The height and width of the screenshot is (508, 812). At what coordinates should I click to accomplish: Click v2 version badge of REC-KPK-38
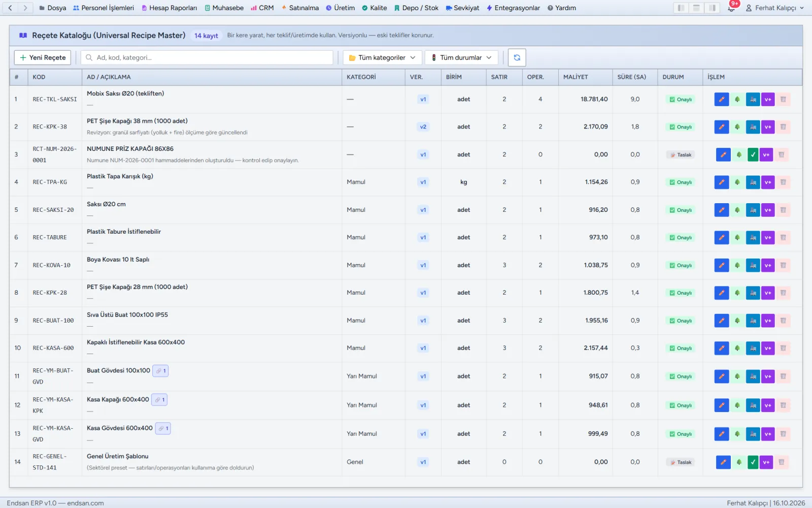coord(423,127)
